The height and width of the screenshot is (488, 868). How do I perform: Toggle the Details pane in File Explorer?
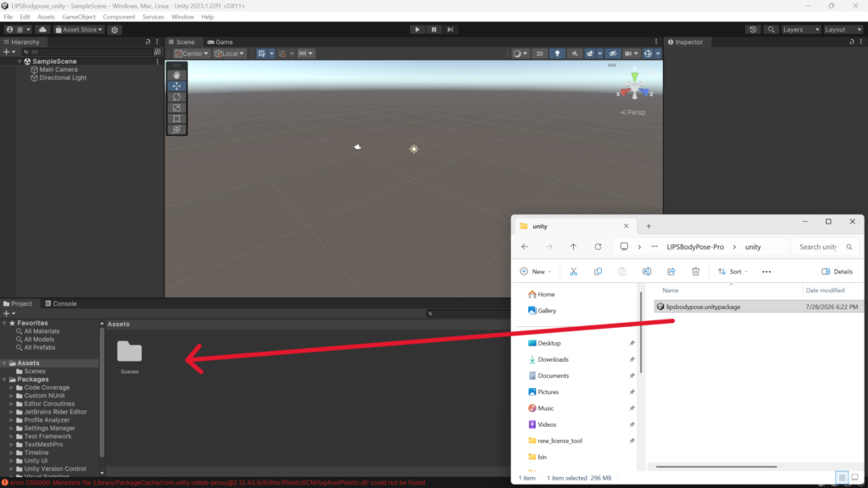(837, 272)
